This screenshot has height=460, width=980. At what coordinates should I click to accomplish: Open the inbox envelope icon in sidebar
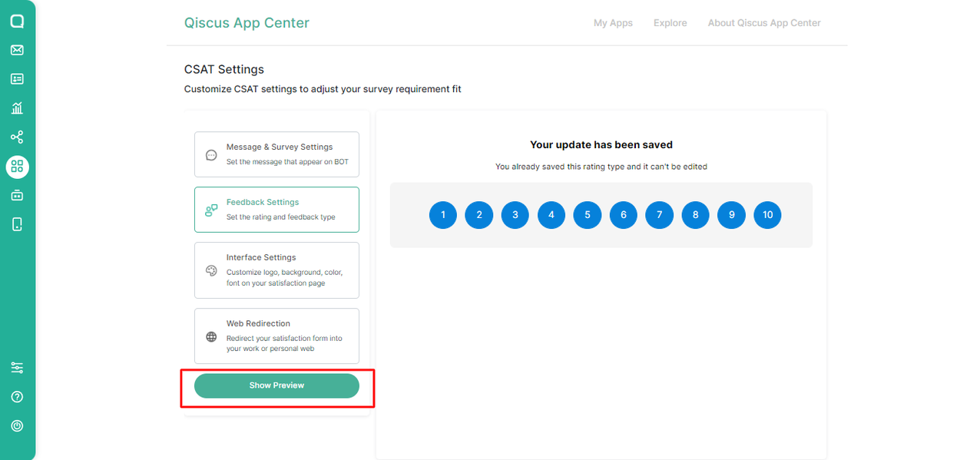coord(17,50)
